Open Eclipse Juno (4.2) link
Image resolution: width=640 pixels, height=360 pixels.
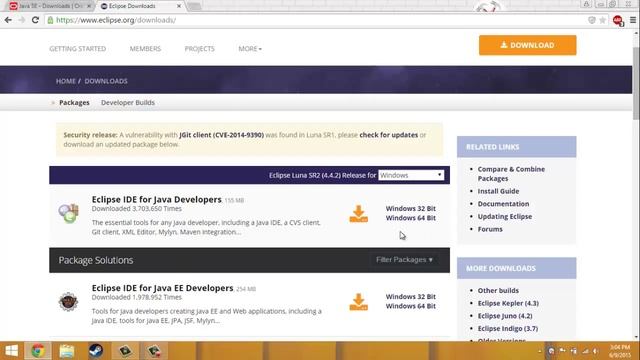pyautogui.click(x=505, y=316)
